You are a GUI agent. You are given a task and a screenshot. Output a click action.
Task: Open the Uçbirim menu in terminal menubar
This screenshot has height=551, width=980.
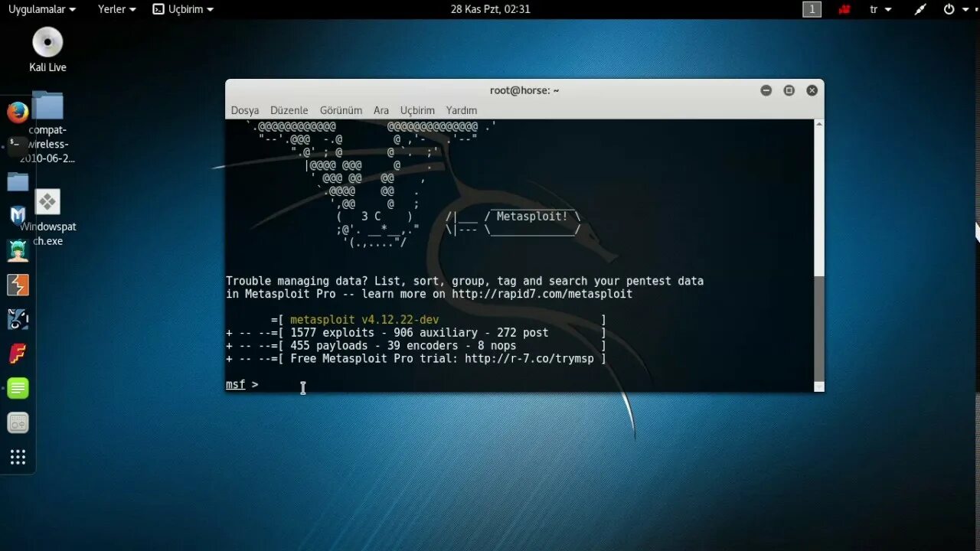point(417,110)
